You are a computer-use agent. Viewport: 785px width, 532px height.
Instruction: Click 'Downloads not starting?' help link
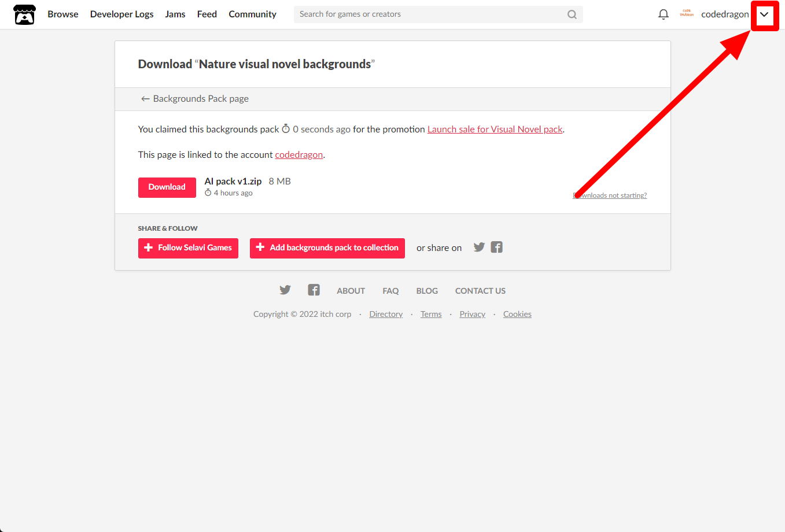(610, 195)
